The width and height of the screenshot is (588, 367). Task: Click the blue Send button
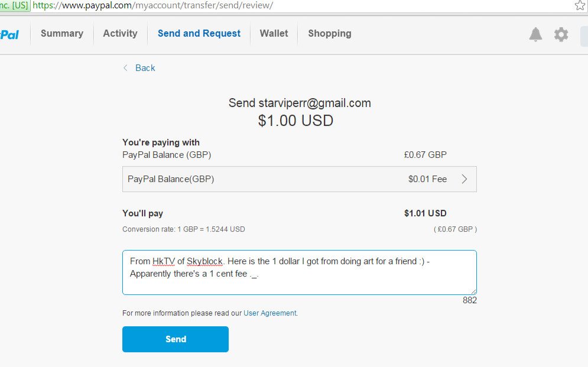pyautogui.click(x=176, y=339)
